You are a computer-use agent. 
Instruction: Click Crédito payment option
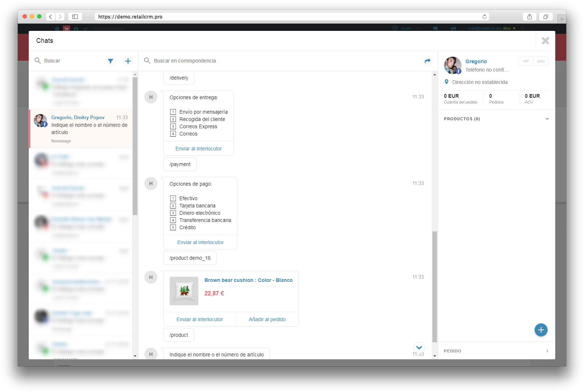click(183, 227)
